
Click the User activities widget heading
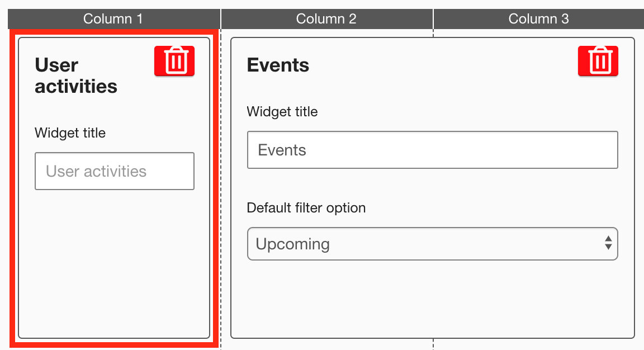click(76, 76)
